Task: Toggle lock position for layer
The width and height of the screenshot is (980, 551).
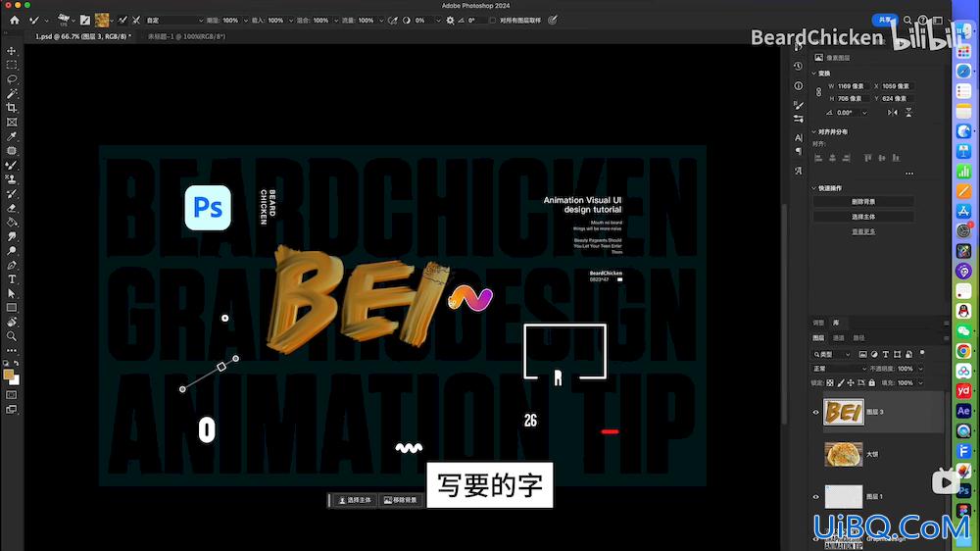Action: click(x=851, y=382)
